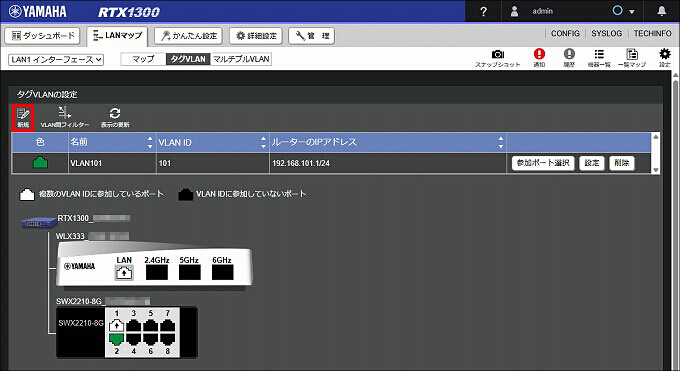Click the VLAN ID 101 cell

tap(212, 163)
